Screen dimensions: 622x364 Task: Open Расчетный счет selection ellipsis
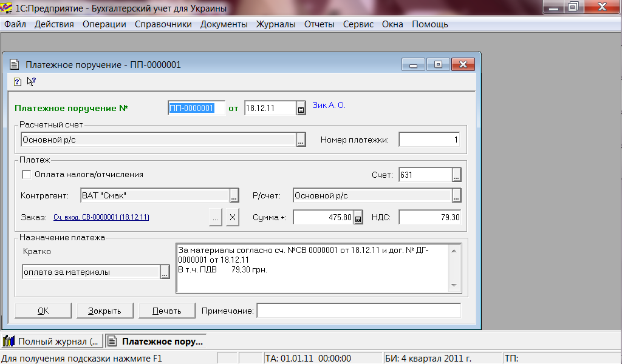point(301,140)
